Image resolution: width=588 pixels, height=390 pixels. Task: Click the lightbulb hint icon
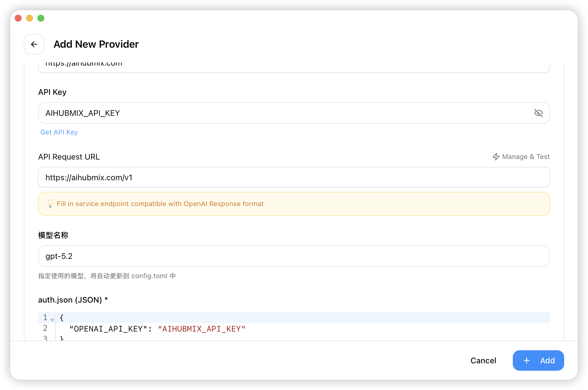pos(50,204)
